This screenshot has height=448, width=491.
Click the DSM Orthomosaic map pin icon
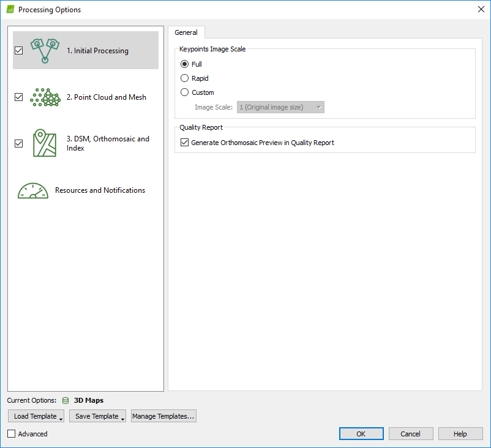[x=45, y=143]
